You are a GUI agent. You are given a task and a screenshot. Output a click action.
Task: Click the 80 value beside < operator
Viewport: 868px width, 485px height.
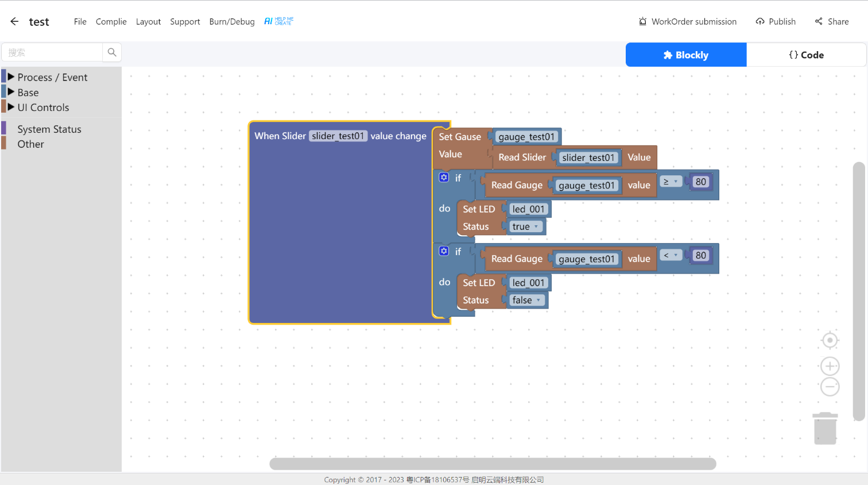pos(701,255)
